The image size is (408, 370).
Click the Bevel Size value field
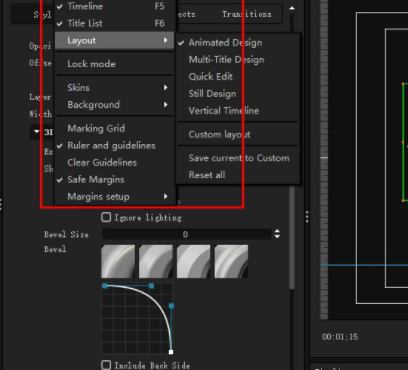click(186, 234)
